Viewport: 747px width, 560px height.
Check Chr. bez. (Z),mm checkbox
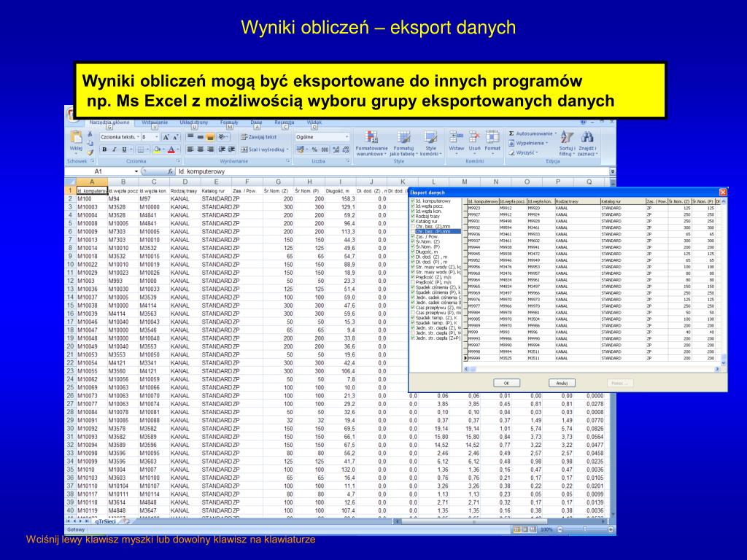point(413,227)
